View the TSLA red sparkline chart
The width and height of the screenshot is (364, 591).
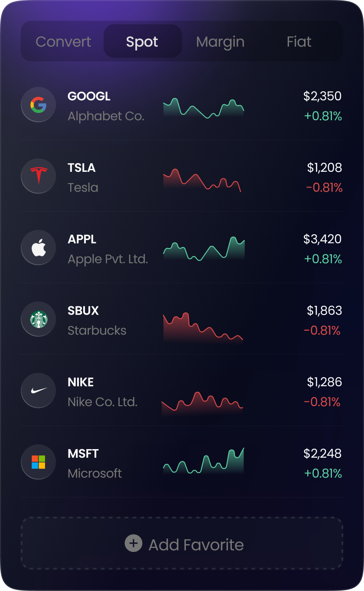pos(202,180)
